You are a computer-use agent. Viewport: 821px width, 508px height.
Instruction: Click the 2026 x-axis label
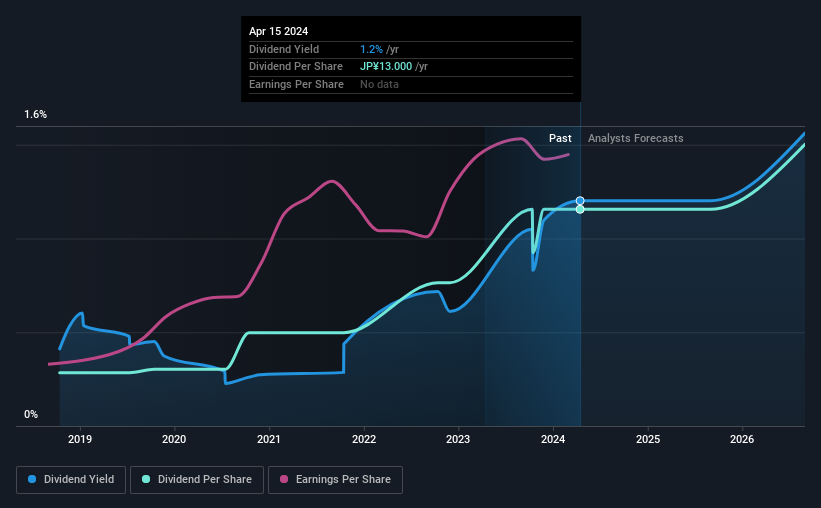[x=742, y=439]
